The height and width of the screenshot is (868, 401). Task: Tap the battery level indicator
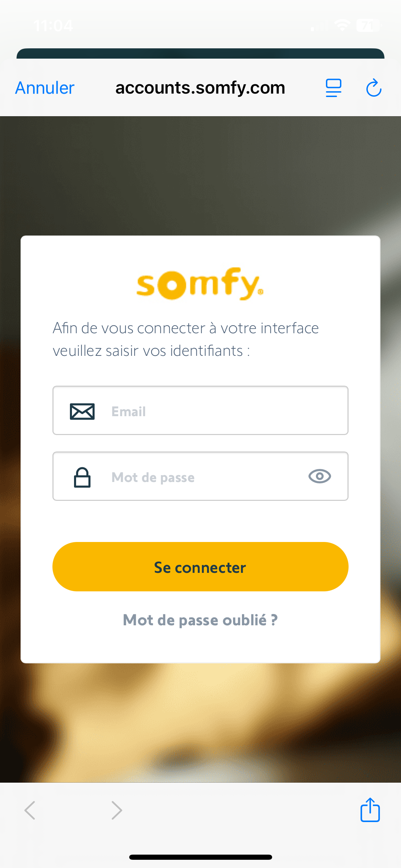pyautogui.click(x=368, y=25)
